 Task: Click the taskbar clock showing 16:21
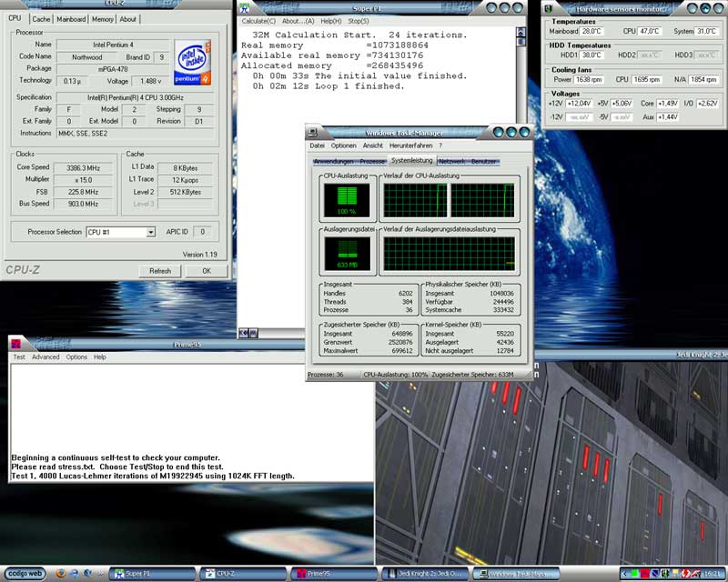712,574
